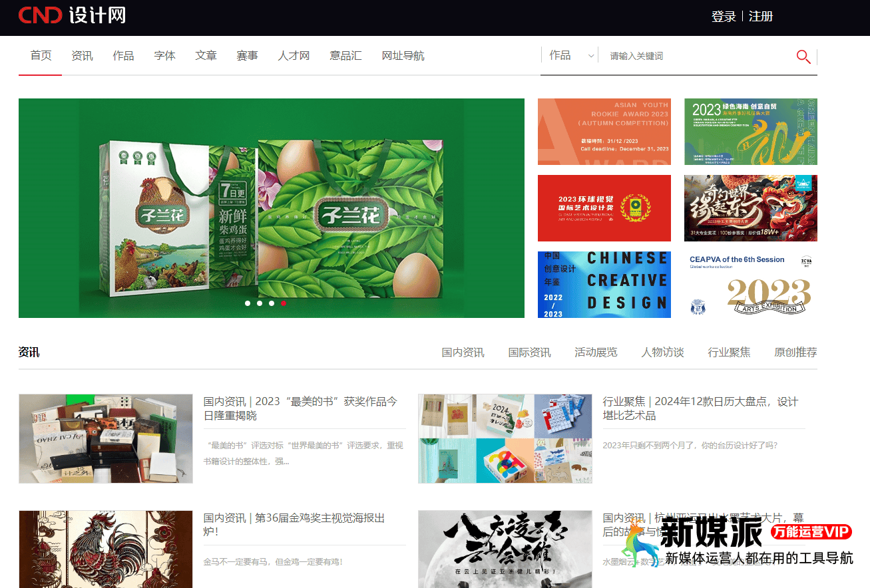Open the 2023 环球视觉国际艺术设计奖 red banner
The width and height of the screenshot is (870, 588).
pyautogui.click(x=604, y=208)
